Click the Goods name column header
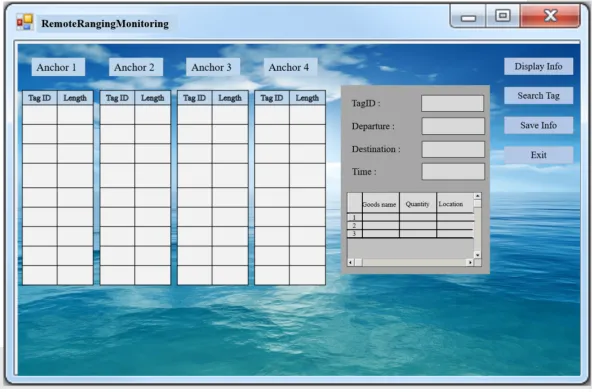This screenshot has width=592, height=392. [x=381, y=203]
